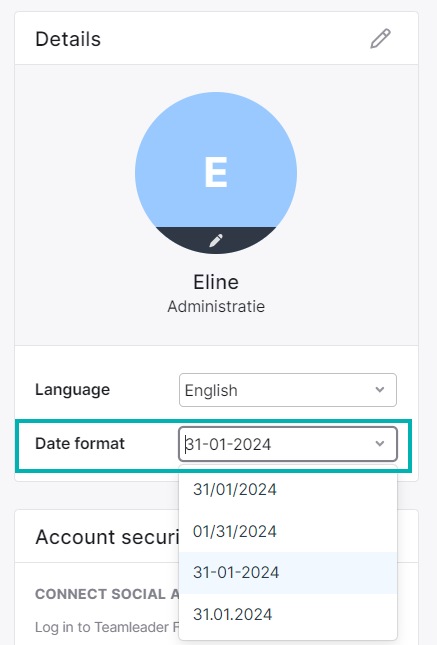Click the avatar edit pencil icon
The height and width of the screenshot is (645, 437).
pos(216,240)
